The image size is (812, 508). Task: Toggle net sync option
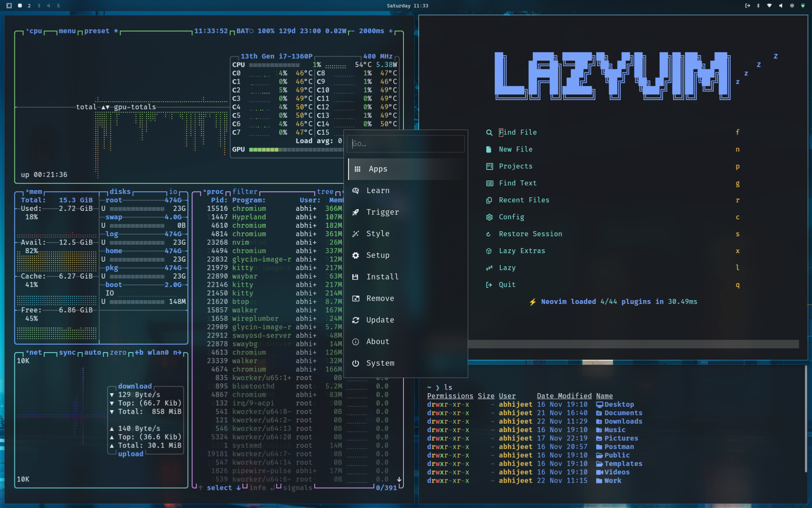pyautogui.click(x=67, y=353)
